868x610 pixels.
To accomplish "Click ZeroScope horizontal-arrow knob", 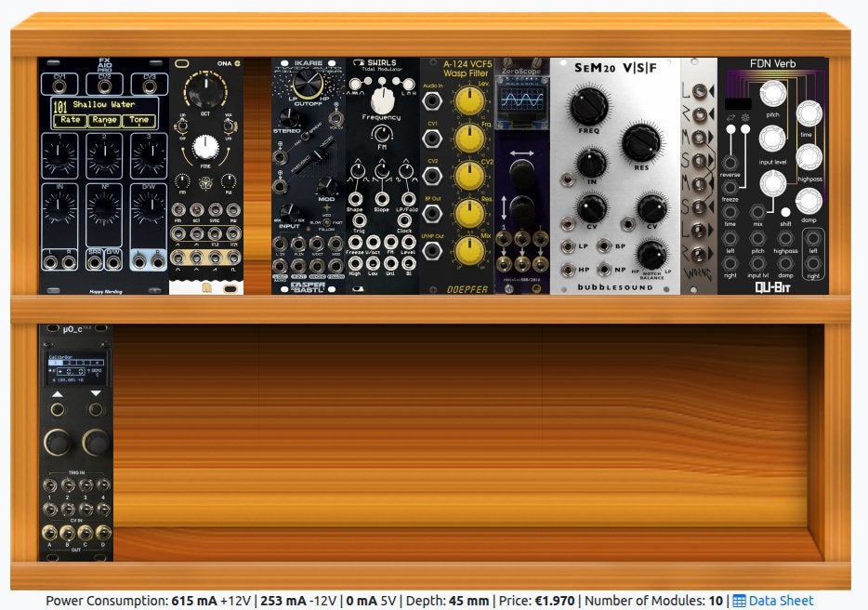I will pos(522,172).
